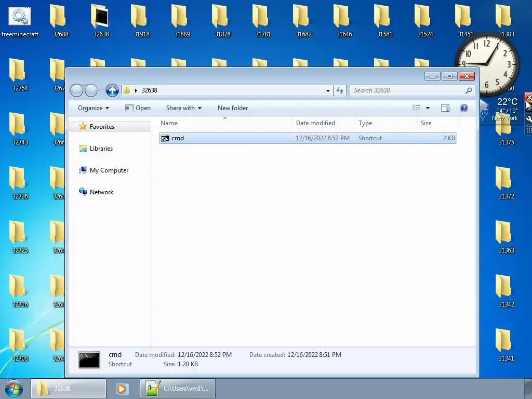This screenshot has height=399, width=532.
Task: Open the Organize dropdown menu
Action: 94,108
